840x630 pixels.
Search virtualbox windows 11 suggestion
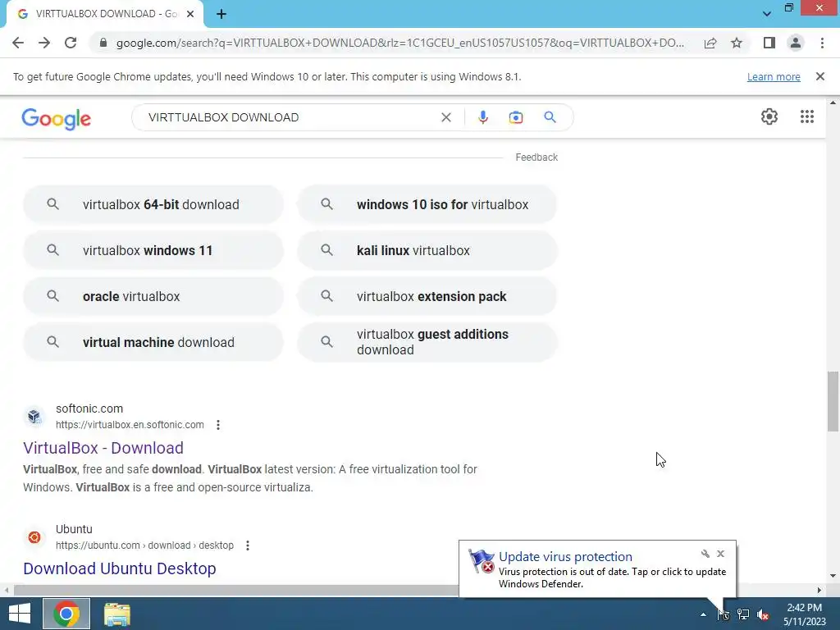pyautogui.click(x=153, y=251)
